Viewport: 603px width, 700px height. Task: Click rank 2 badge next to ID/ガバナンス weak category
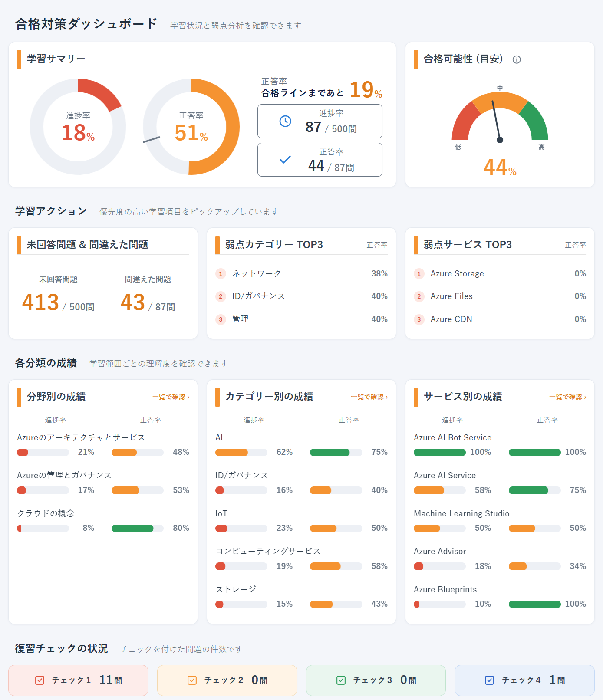coord(221,296)
